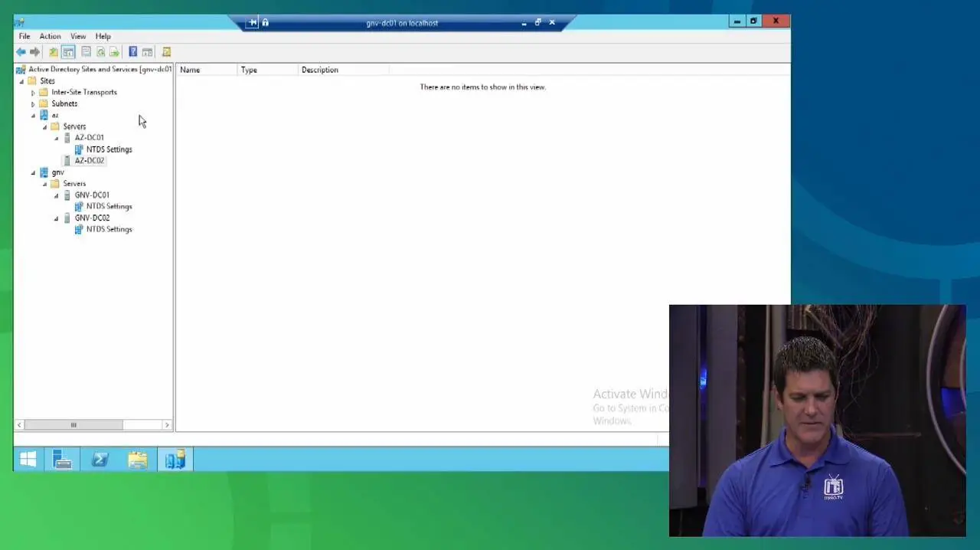Screen dimensions: 980x550
Task: Select "NTDS Settings" label under GNV-DC02
Action: [x=109, y=230]
